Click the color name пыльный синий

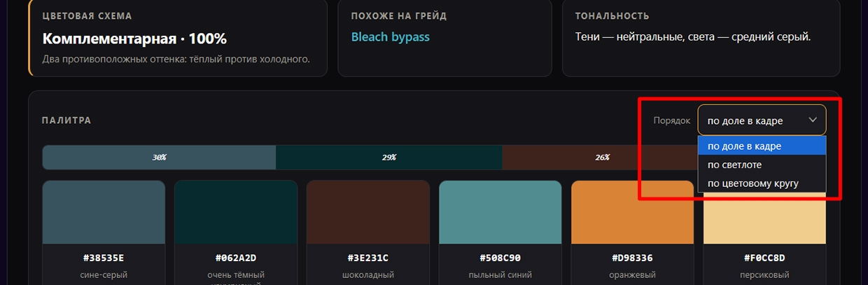click(500, 275)
